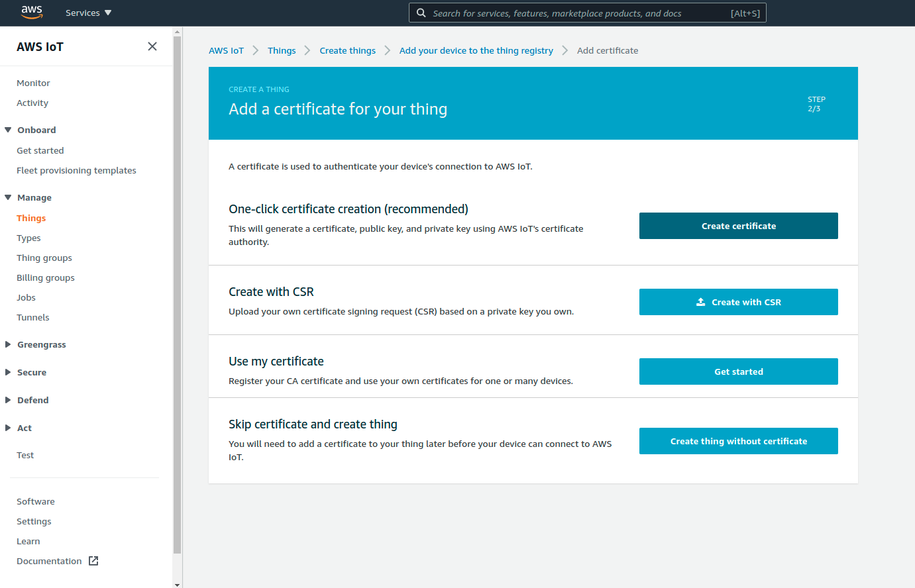Go to Create things breadcrumb

click(347, 50)
